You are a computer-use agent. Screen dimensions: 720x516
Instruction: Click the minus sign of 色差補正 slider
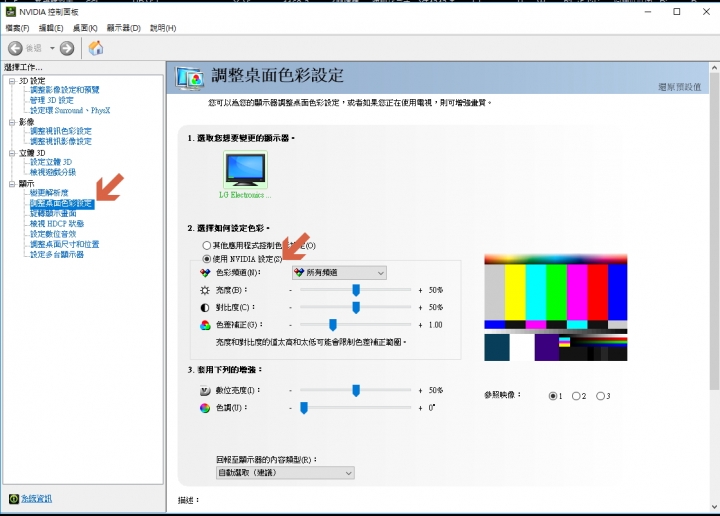point(291,325)
